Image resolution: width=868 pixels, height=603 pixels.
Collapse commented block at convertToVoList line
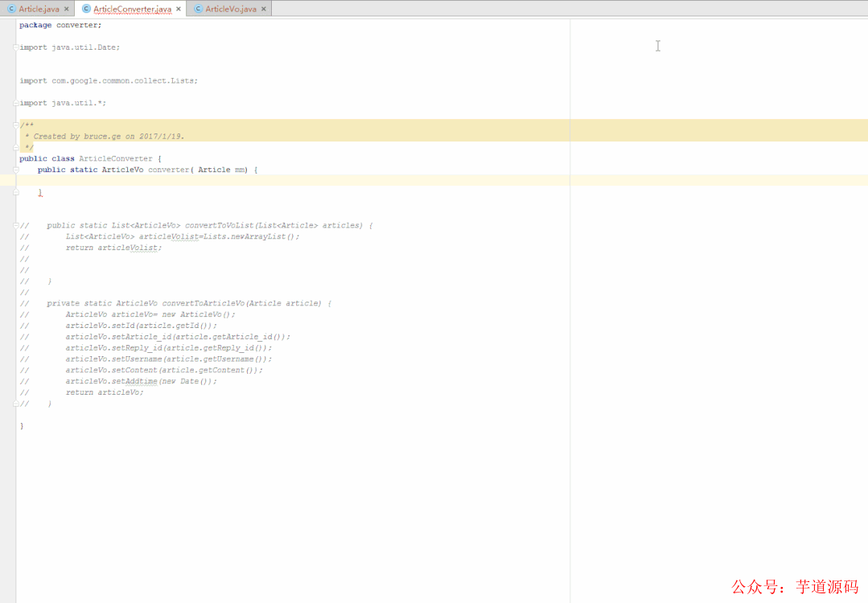pos(16,225)
